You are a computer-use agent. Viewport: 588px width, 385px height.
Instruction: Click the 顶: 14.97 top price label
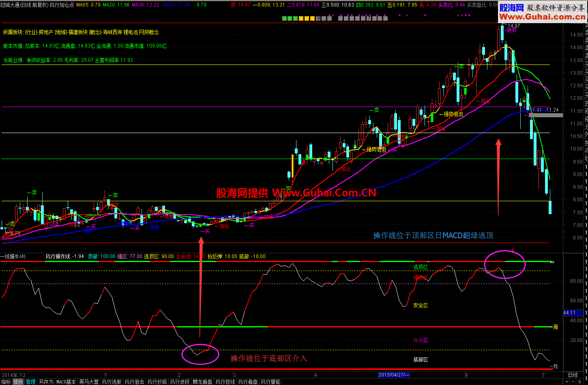[x=240, y=5]
